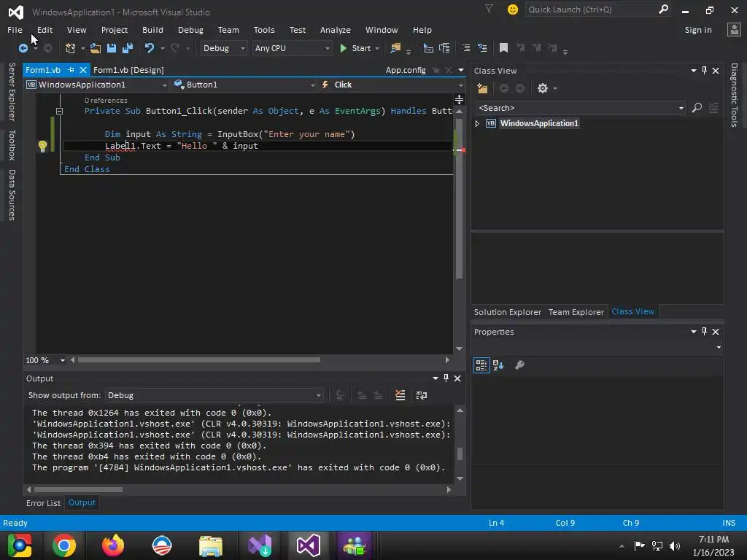Click the Output pane vertical scrollbar thumb
Screen dimensions: 747x560
tap(460, 454)
